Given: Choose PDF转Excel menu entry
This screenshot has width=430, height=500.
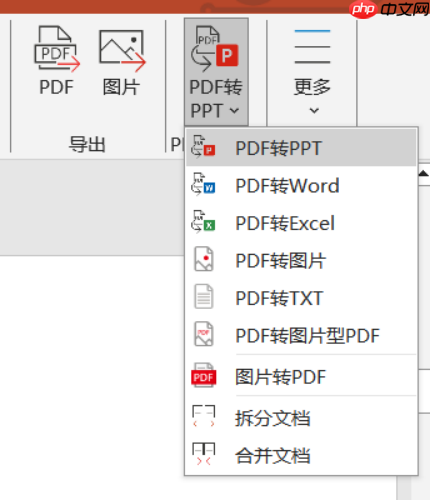Looking at the screenshot, I should (x=301, y=223).
